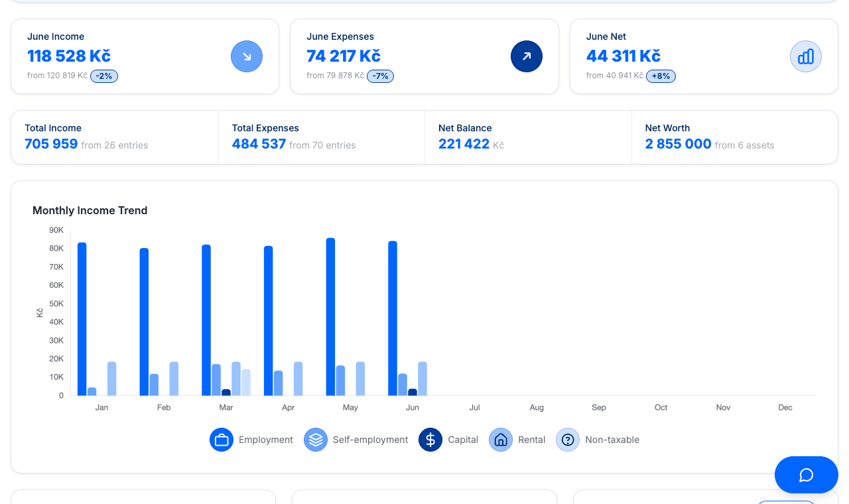This screenshot has height=504, width=849.
Task: Click the Monthly Income Trend heading
Action: pos(90,210)
